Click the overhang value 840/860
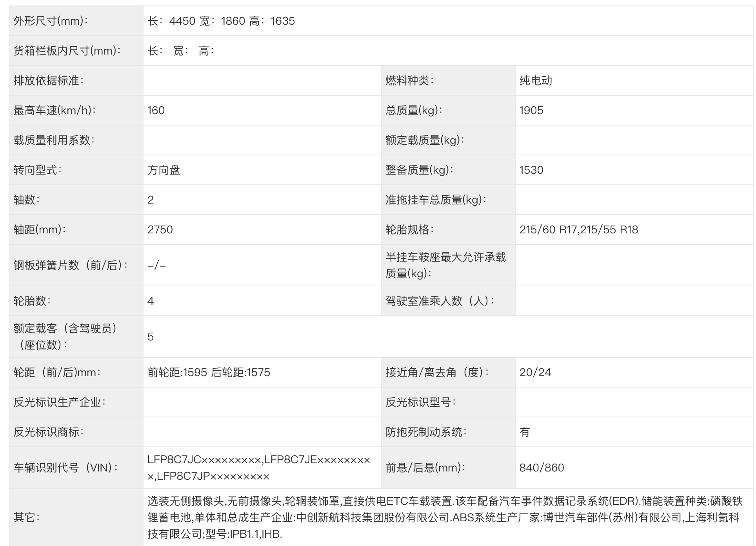The width and height of the screenshot is (756, 546). (542, 468)
